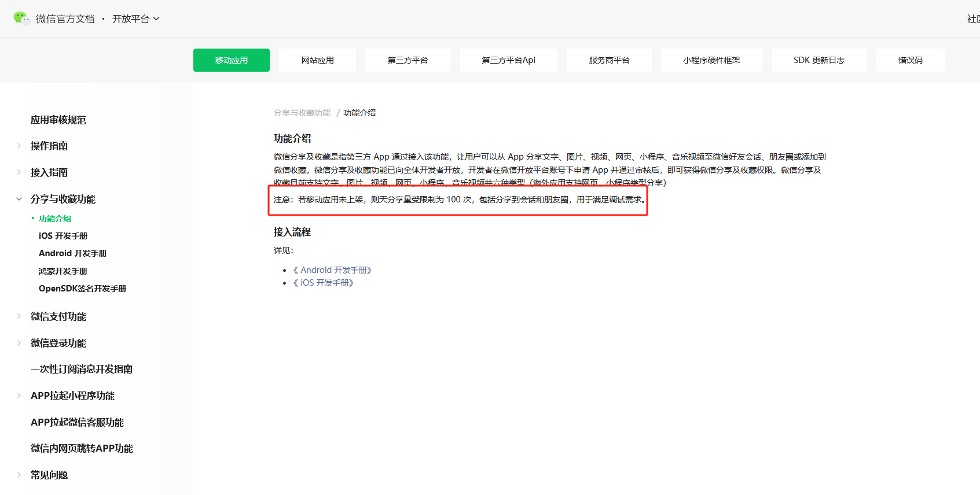The image size is (980, 495).
Task: Expand the 接入指南 chevron
Action: point(19,172)
